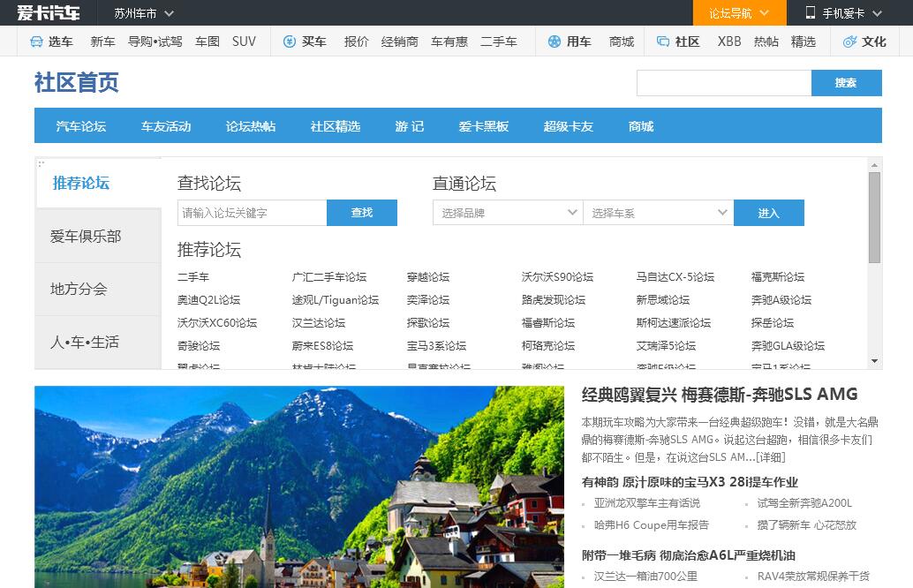Screen dimensions: 913x588
Task: Open the 选择车系 series dropdown
Action: [x=657, y=213]
